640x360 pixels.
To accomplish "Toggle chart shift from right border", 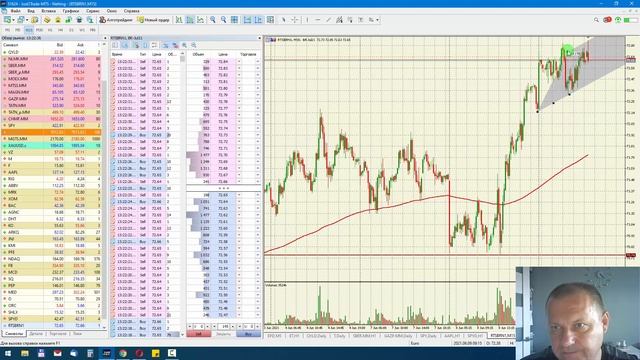I will click(258, 20).
